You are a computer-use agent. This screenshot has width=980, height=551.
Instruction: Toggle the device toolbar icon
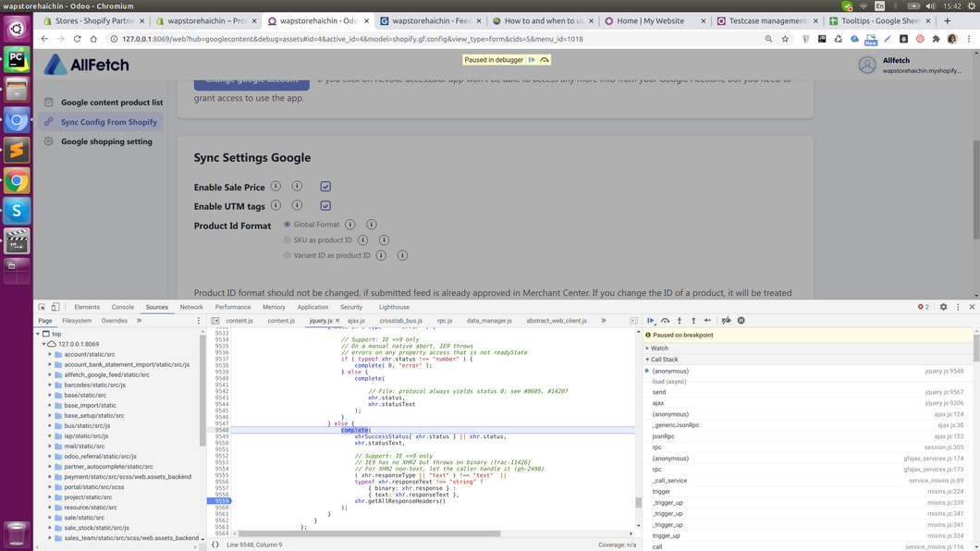[55, 307]
